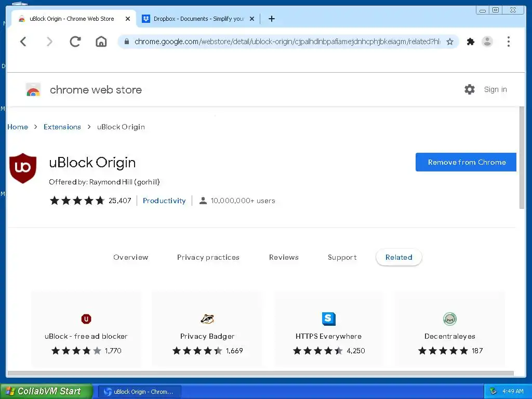Click the Remove from Chrome button
This screenshot has width=532, height=399.
coord(466,162)
